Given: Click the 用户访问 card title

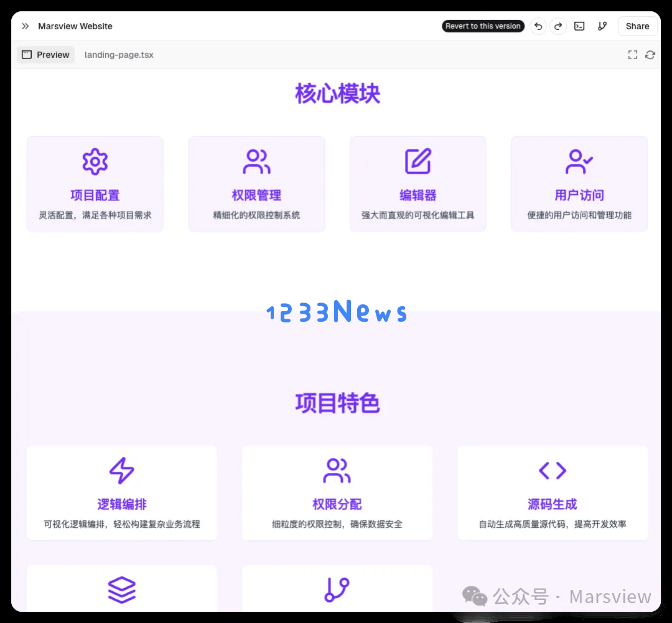Looking at the screenshot, I should tap(579, 195).
